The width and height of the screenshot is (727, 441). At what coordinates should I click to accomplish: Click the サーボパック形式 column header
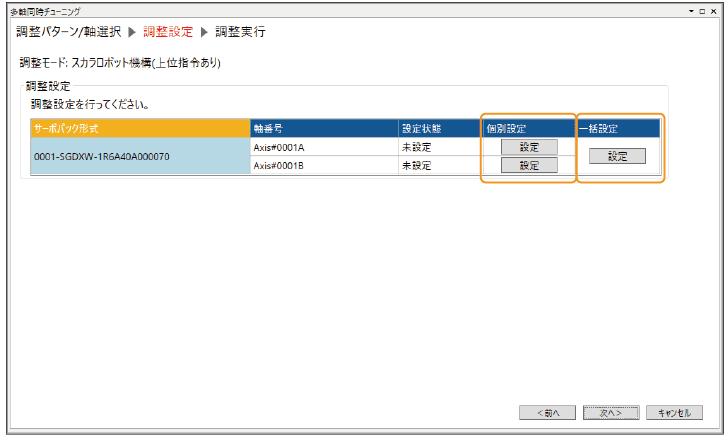pyautogui.click(x=140, y=128)
